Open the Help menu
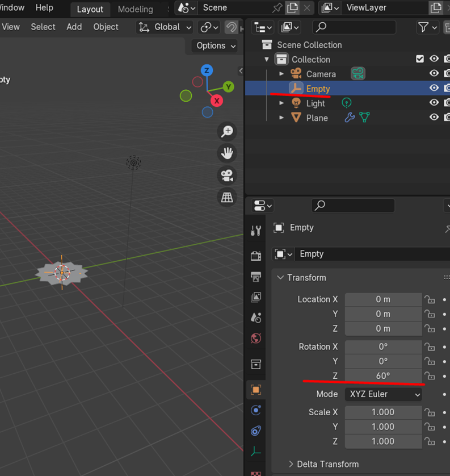This screenshot has width=450, height=476. coord(44,8)
